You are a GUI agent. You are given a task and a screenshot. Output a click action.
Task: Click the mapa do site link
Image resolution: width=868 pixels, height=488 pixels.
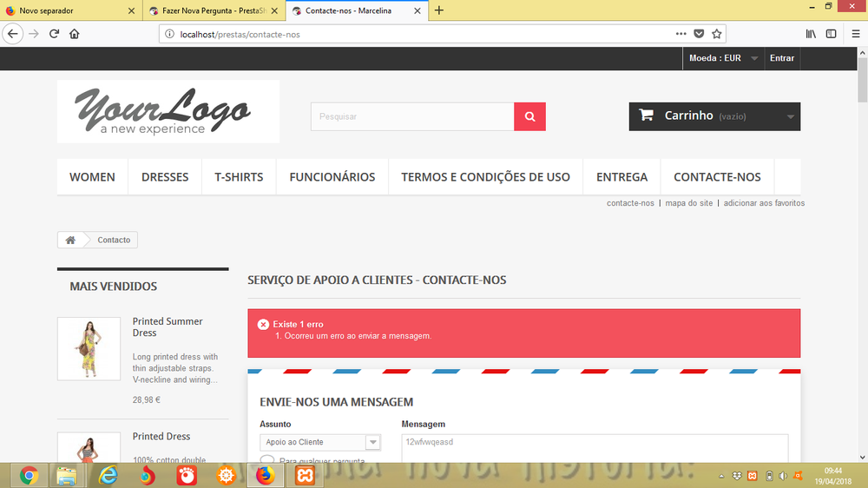689,203
